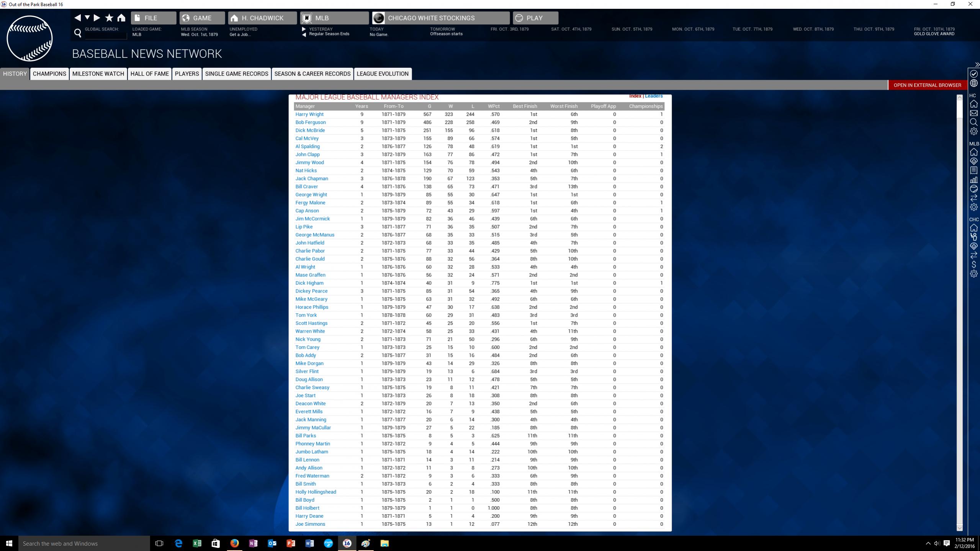The image size is (980, 551).
Task: Open the MLB baseball icon in the sidebar
Action: tap(973, 189)
